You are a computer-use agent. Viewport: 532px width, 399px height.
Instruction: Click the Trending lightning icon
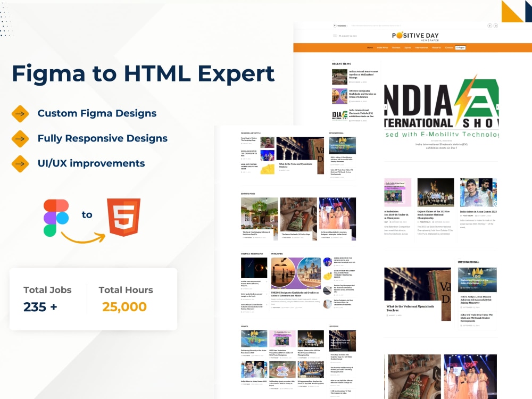(x=335, y=26)
